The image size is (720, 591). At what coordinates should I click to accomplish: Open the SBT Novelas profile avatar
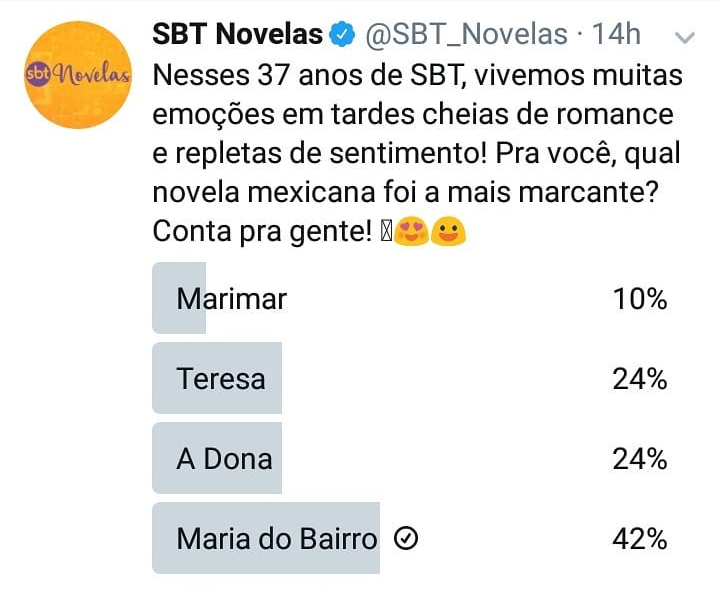(78, 75)
